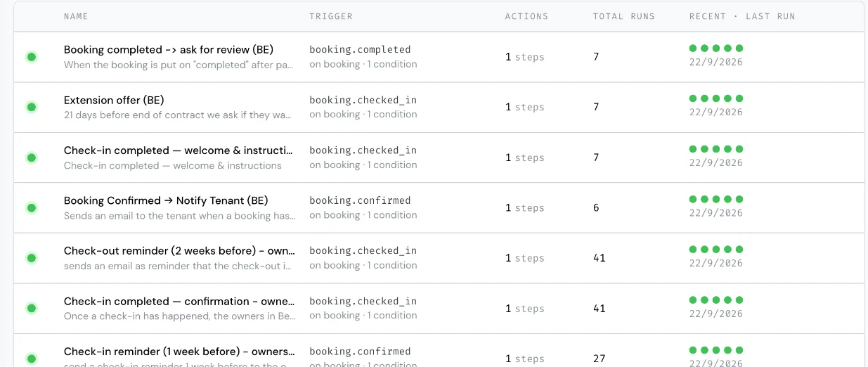Toggle status dot for Check-in completed confirmation row
This screenshot has width=868, height=367.
[32, 309]
